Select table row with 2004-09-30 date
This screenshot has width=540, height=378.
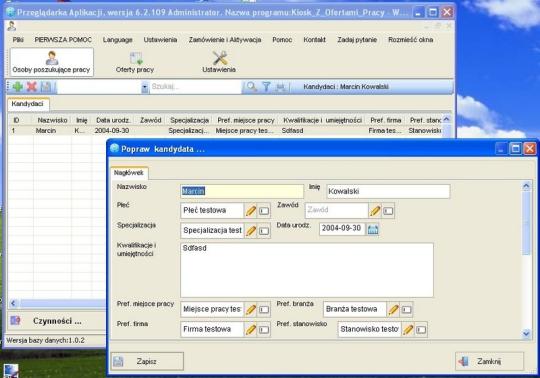coord(225,131)
